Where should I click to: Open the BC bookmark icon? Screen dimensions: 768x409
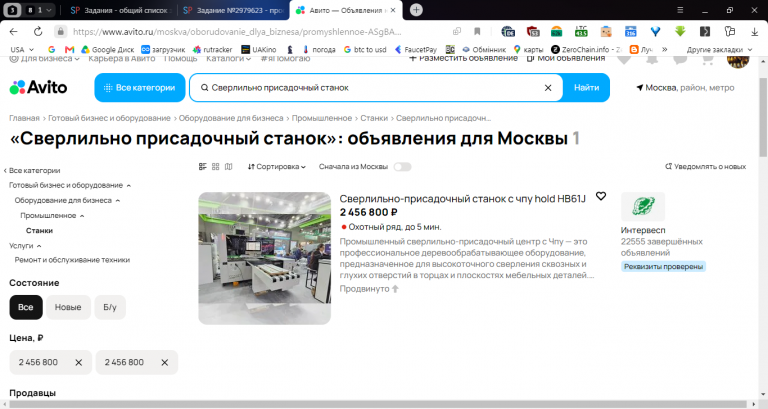click(x=450, y=49)
